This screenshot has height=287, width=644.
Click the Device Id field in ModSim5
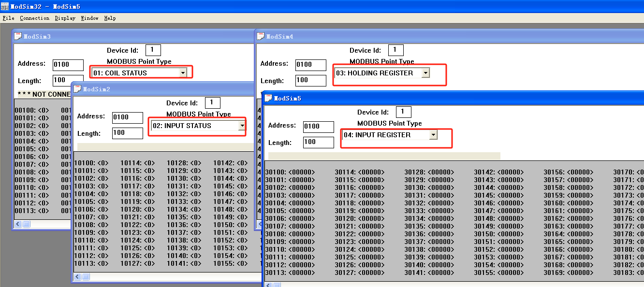[x=403, y=112]
